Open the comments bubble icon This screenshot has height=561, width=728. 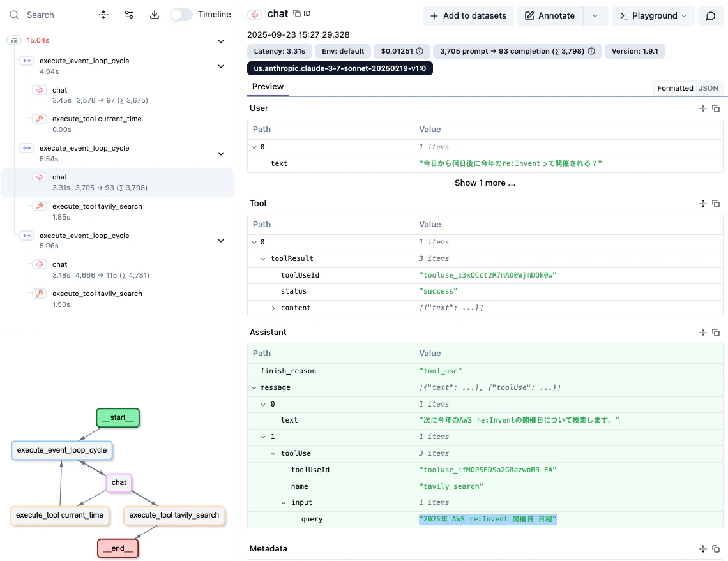[710, 16]
